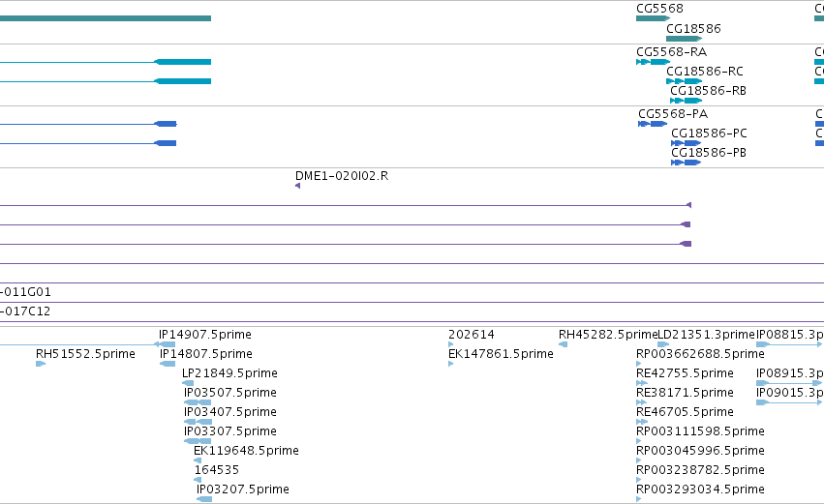824x504 pixels.
Task: Click the LP21849.5prime feature arrow
Action: coord(188,383)
